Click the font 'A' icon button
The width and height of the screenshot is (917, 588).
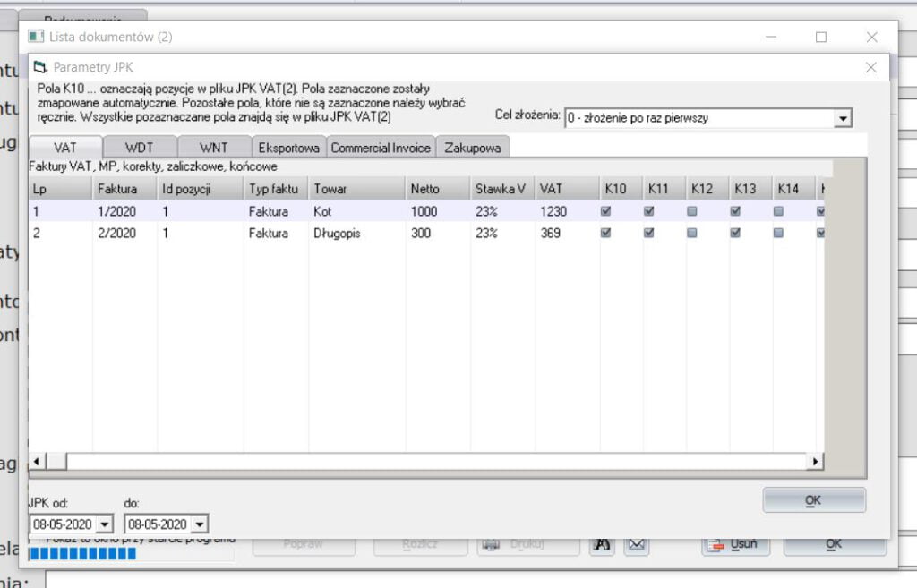(602, 543)
